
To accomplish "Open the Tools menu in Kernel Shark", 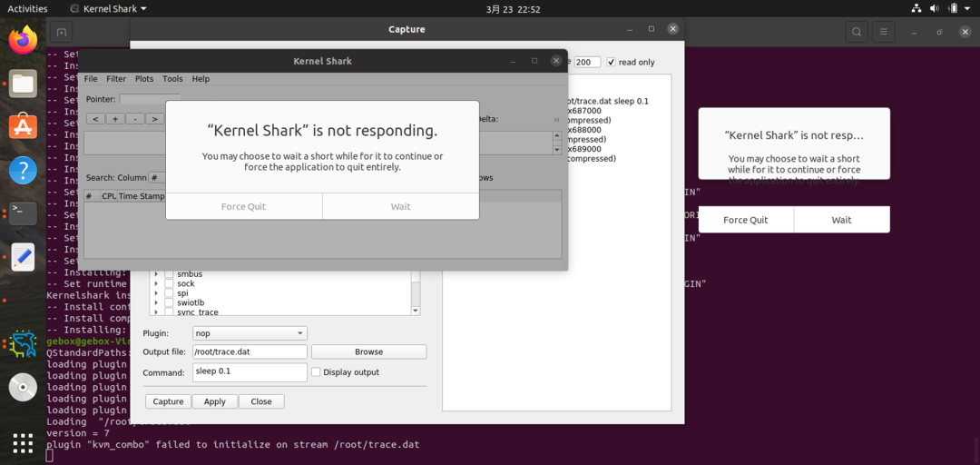I will (x=172, y=79).
